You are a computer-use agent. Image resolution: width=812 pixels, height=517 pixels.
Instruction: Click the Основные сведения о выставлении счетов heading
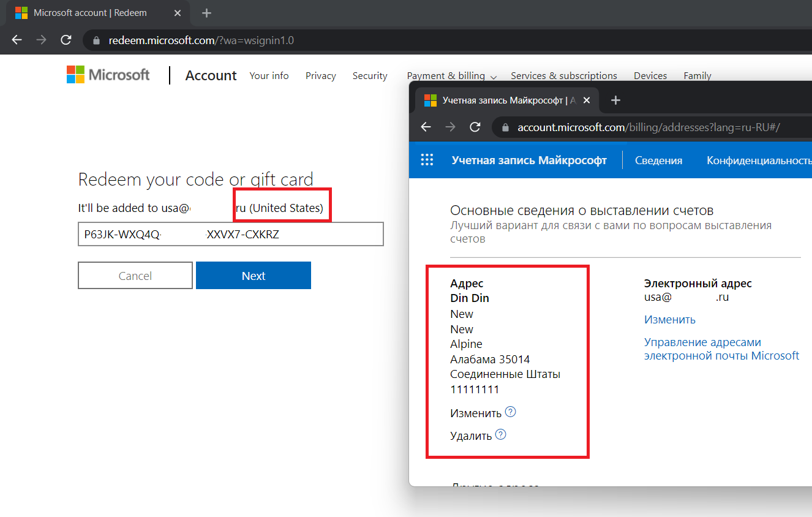[x=582, y=211]
